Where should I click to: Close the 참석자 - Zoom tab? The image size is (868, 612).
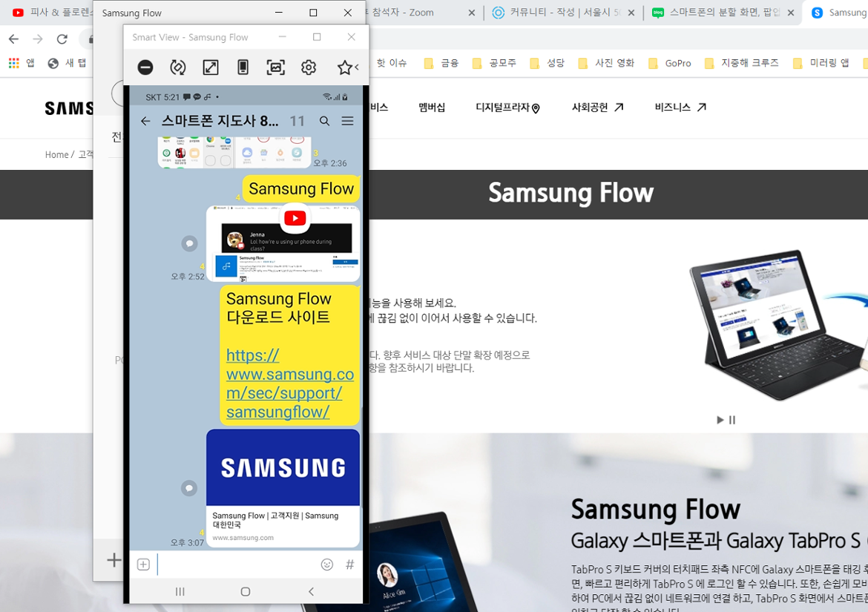[472, 12]
